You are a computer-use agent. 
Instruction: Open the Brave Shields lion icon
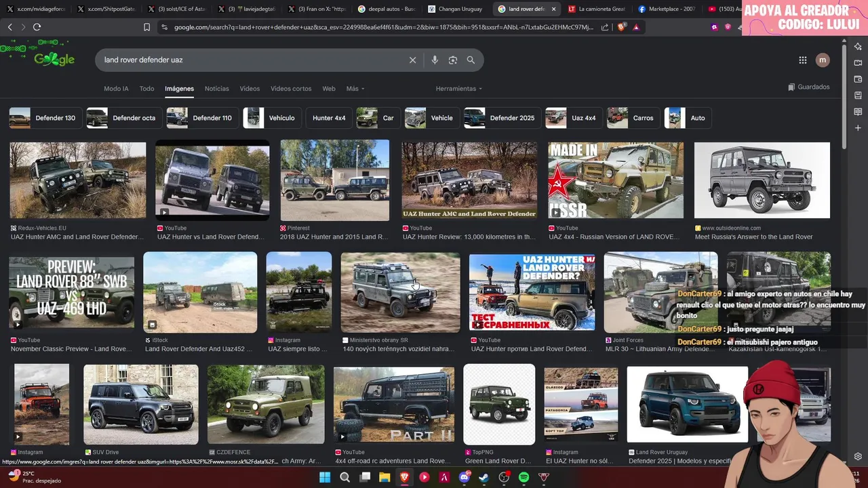[x=622, y=27]
